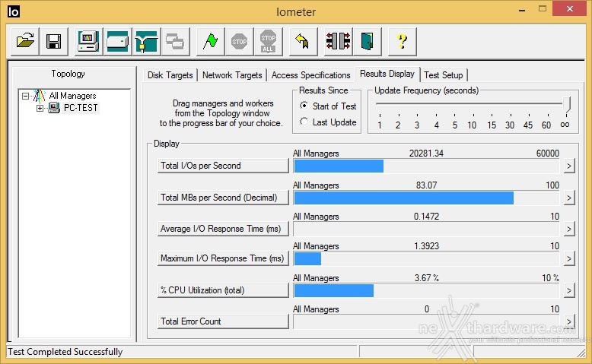
Task: Click the Iometer title bar logo
Action: click(13, 11)
